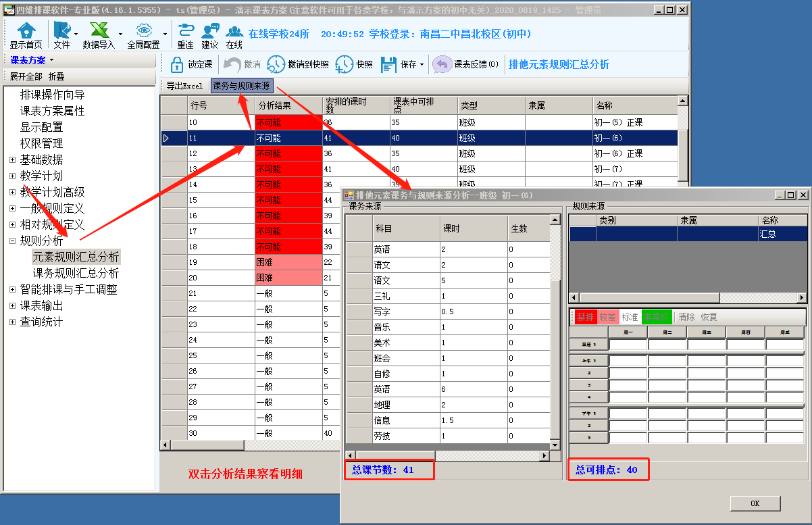This screenshot has height=525, width=812.
Task: Click the 显示首页 home icon
Action: click(26, 31)
